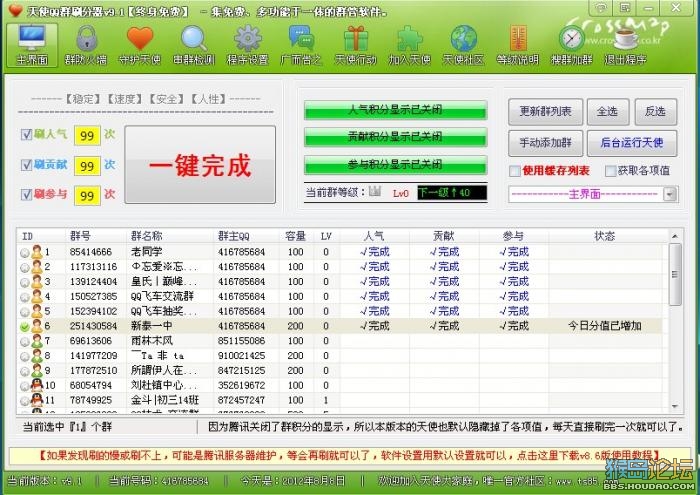
Task: Open 天使社区 globe icon
Action: [x=463, y=38]
